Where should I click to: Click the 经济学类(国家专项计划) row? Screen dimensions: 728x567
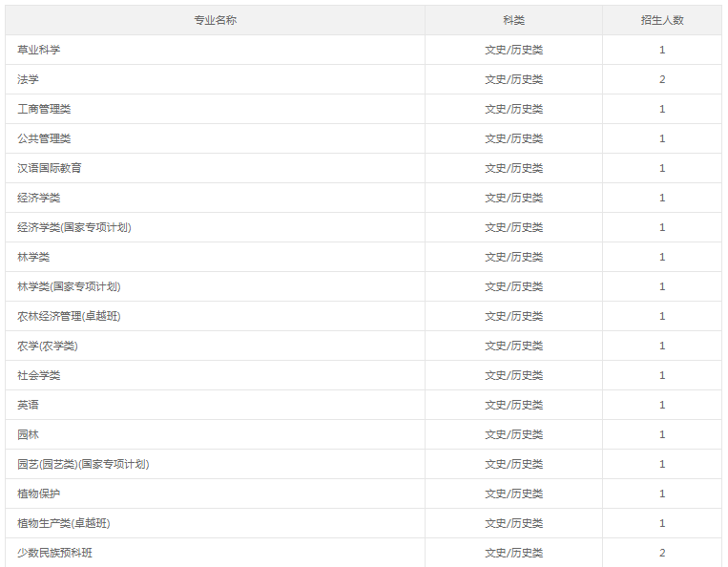coord(364,227)
